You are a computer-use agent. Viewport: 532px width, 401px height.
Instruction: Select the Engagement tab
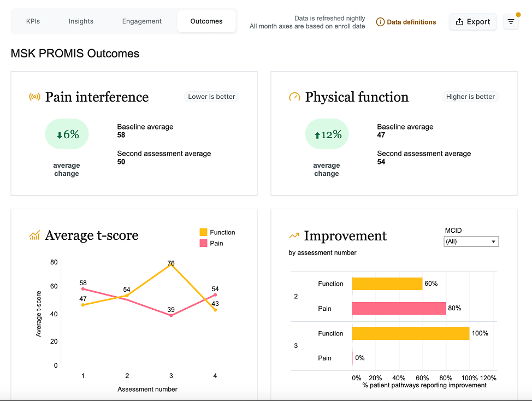(x=142, y=21)
